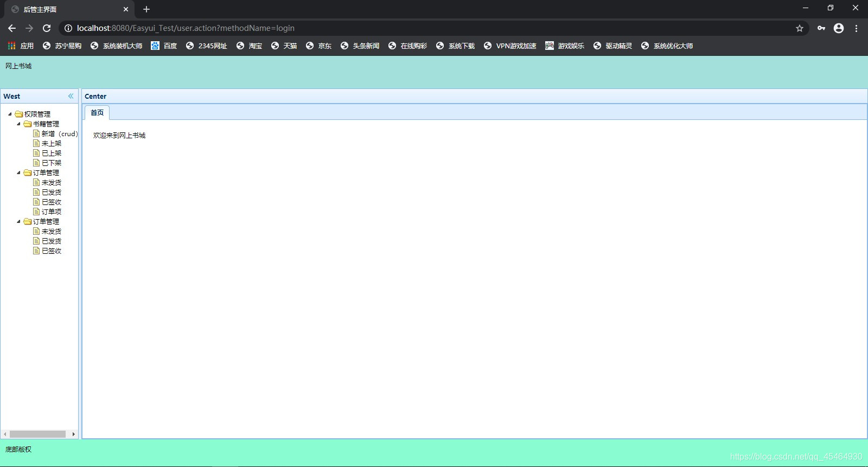The height and width of the screenshot is (467, 868).
Task: Open 已签收 at the bottom of the tree
Action: 52,251
